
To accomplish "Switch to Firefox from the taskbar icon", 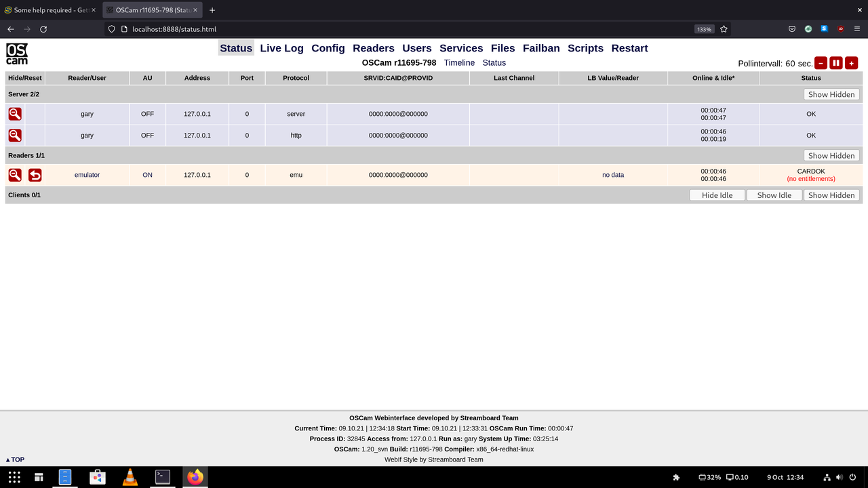I will (195, 477).
